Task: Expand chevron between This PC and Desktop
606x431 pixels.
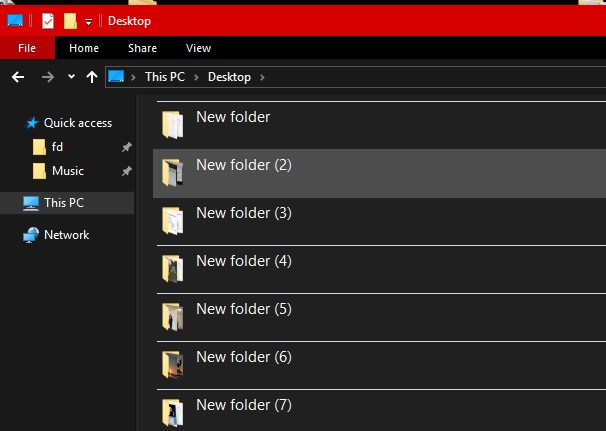Action: pyautogui.click(x=196, y=77)
